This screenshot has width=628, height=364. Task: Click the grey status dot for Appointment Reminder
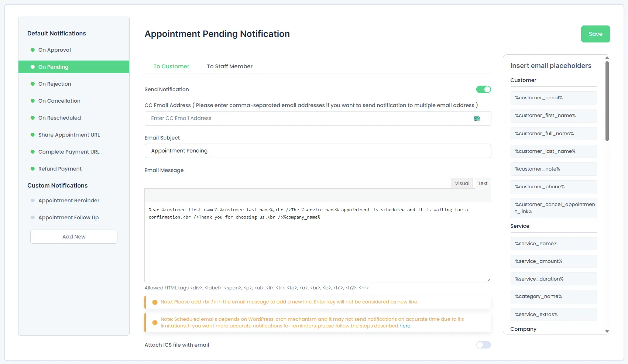[32, 200]
